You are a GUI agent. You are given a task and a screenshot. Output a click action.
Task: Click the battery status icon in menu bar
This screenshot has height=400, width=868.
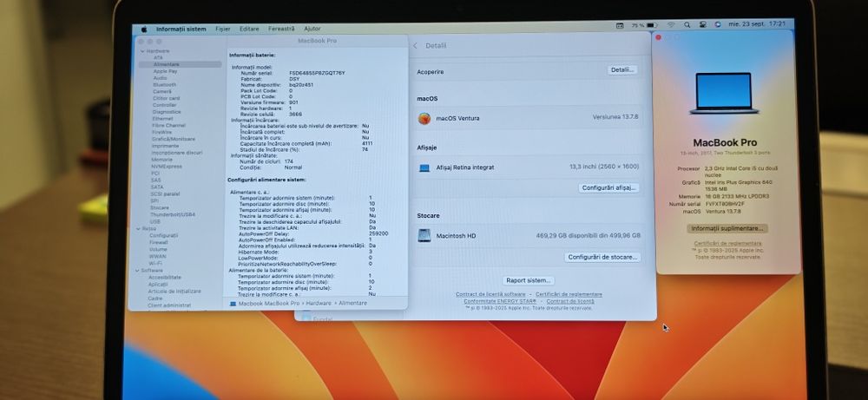pos(652,25)
